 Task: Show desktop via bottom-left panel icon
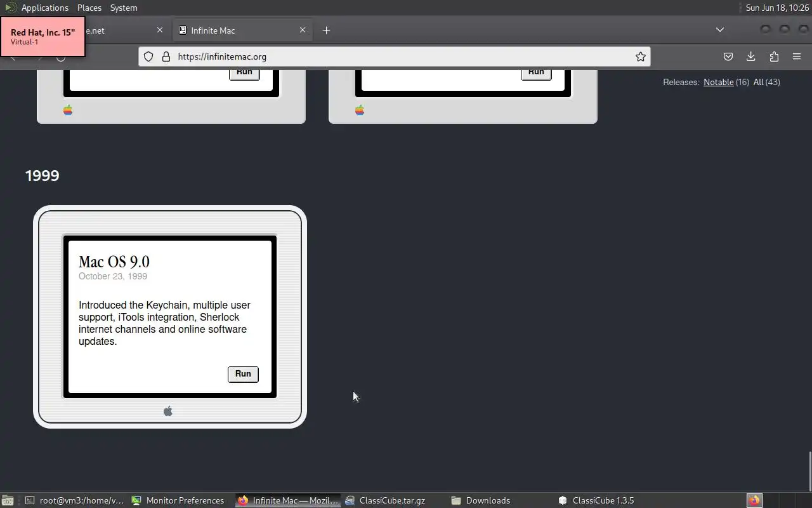click(7, 500)
